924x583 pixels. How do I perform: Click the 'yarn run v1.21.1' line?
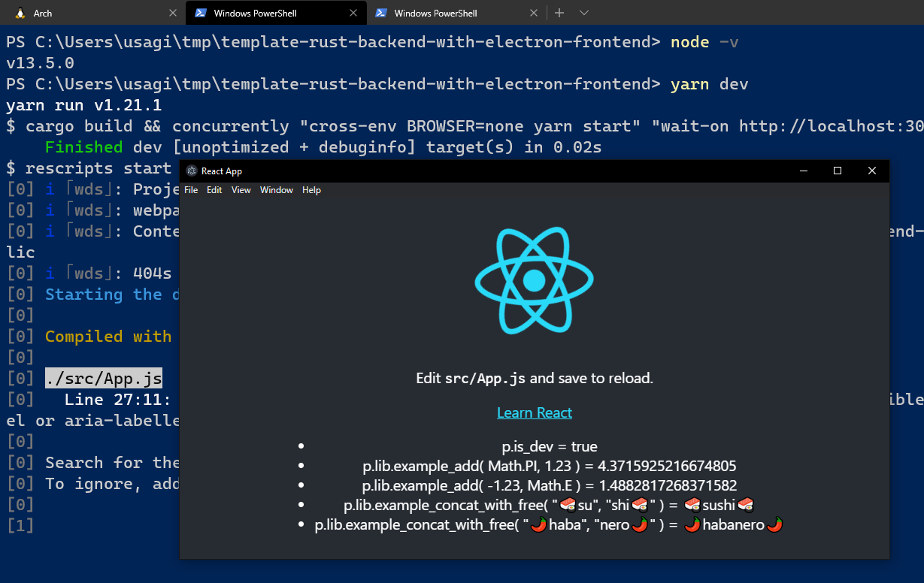[x=84, y=105]
